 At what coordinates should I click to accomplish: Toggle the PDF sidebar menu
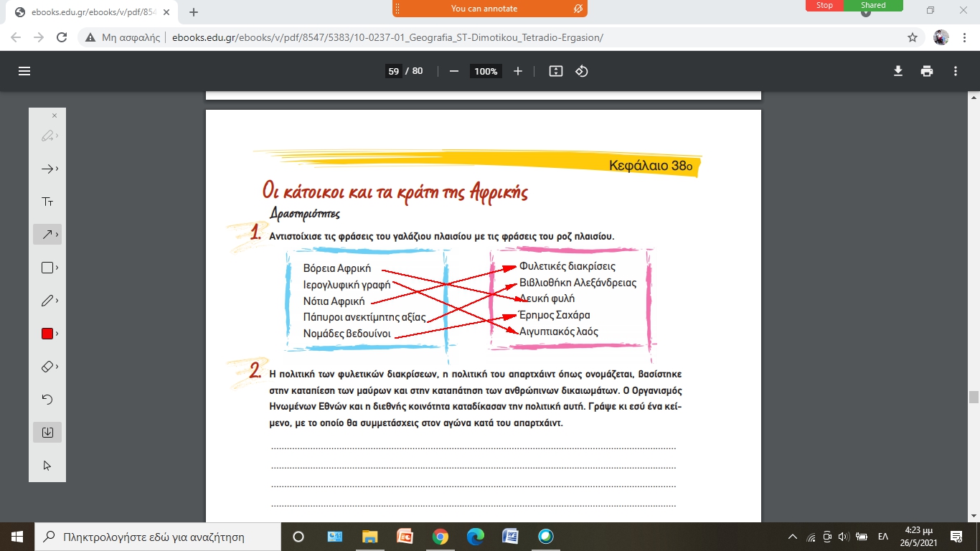(x=24, y=71)
